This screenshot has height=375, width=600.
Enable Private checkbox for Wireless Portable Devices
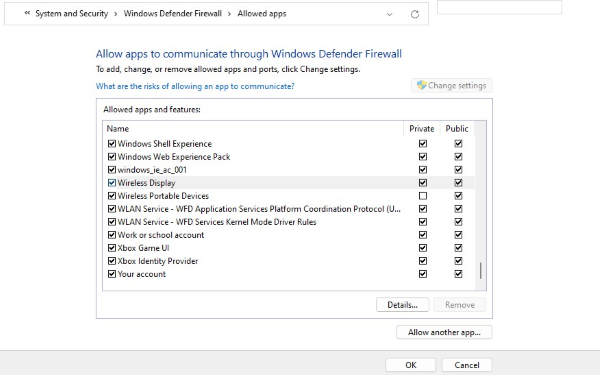tap(423, 196)
